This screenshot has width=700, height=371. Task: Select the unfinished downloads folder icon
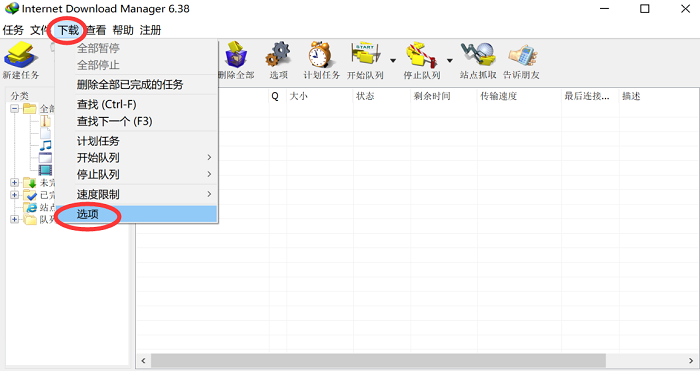pos(30,183)
